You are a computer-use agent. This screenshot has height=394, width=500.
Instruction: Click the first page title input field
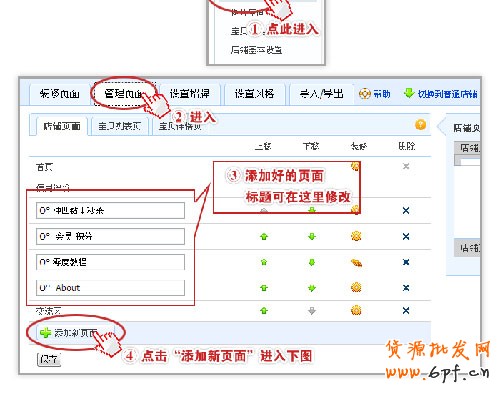pyautogui.click(x=110, y=210)
